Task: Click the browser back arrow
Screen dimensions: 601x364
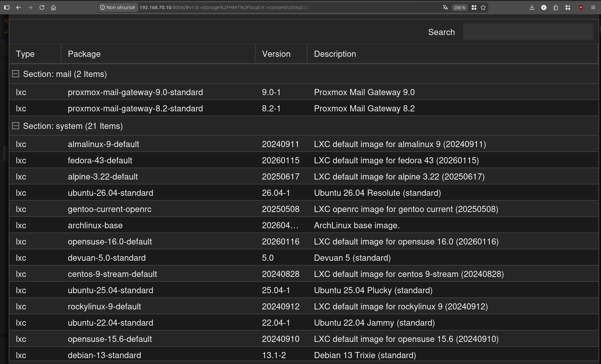Action: pos(19,7)
